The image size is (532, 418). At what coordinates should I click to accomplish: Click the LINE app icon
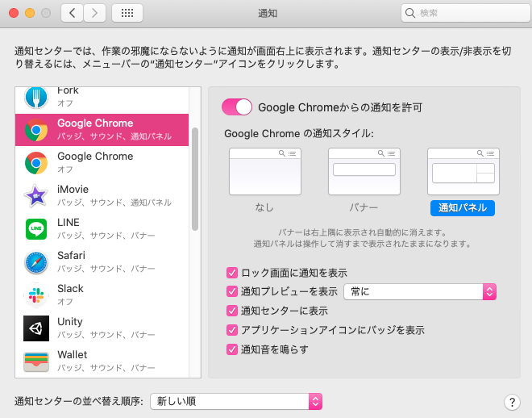click(36, 229)
